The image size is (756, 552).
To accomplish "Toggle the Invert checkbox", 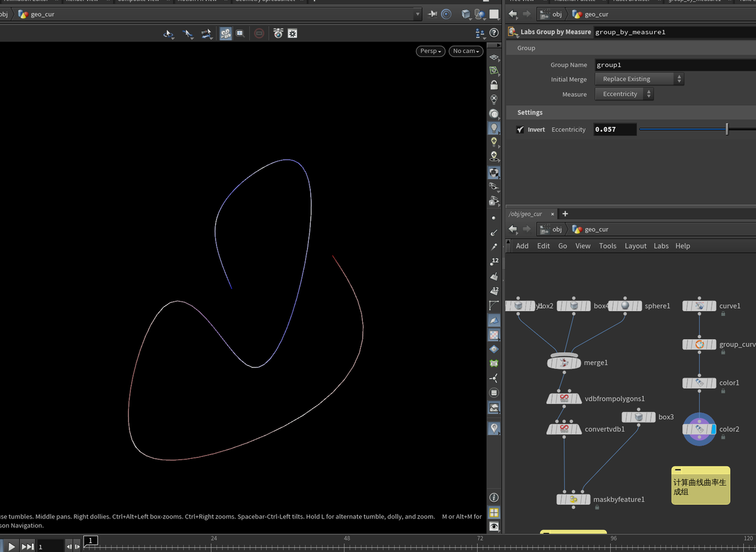I will click(x=520, y=129).
